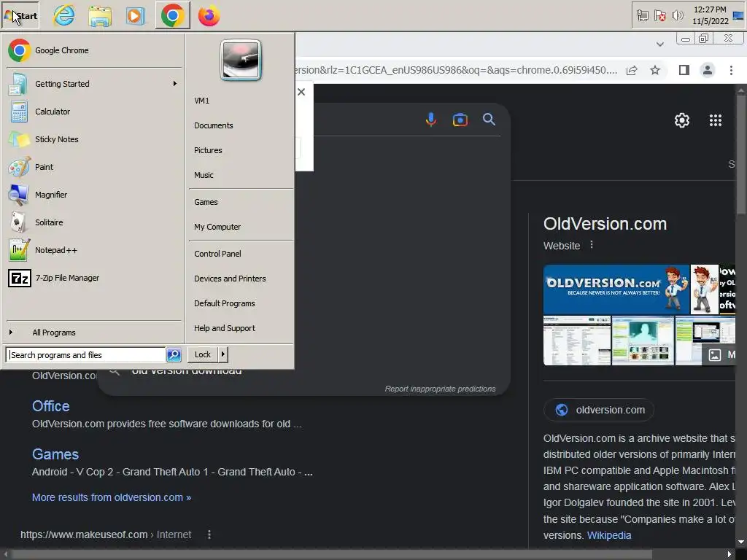Open 7-Zip File Manager
Image resolution: width=747 pixels, height=560 pixels.
click(x=93, y=278)
